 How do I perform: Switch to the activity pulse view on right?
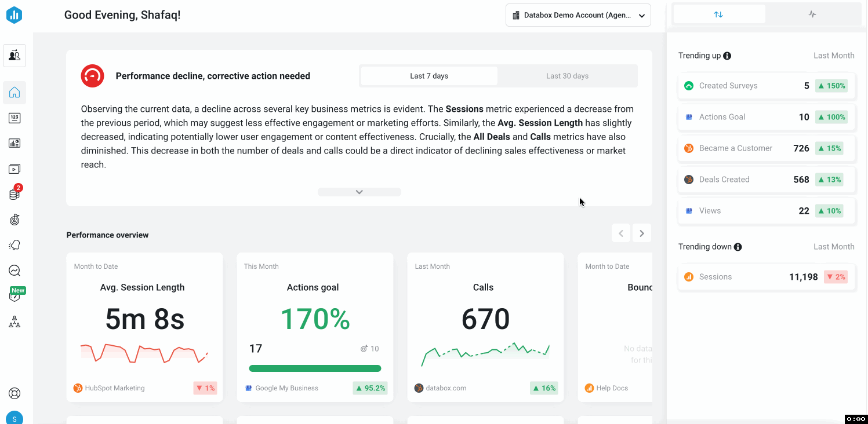coord(812,13)
